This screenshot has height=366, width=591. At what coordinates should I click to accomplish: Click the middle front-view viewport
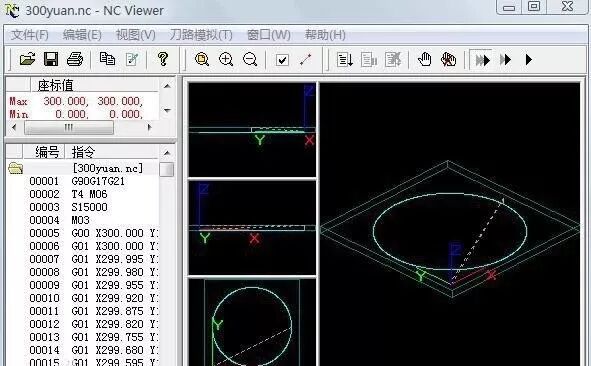coord(252,227)
